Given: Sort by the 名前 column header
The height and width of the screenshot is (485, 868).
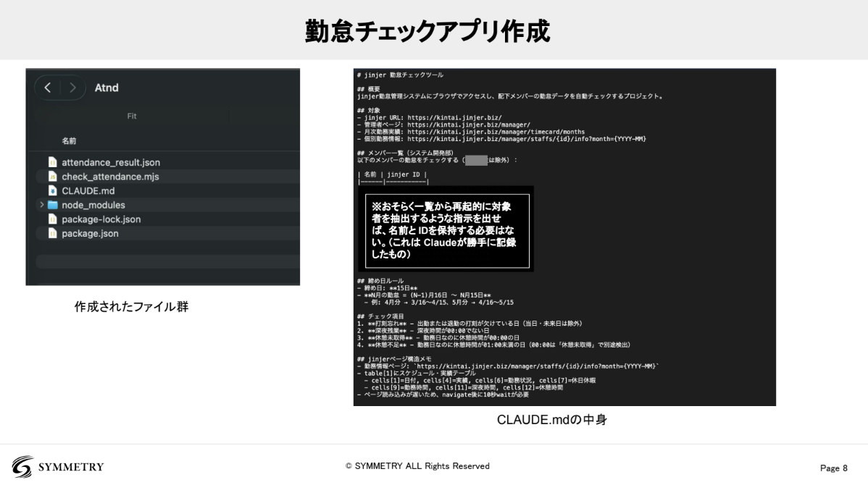Looking at the screenshot, I should coord(69,141).
